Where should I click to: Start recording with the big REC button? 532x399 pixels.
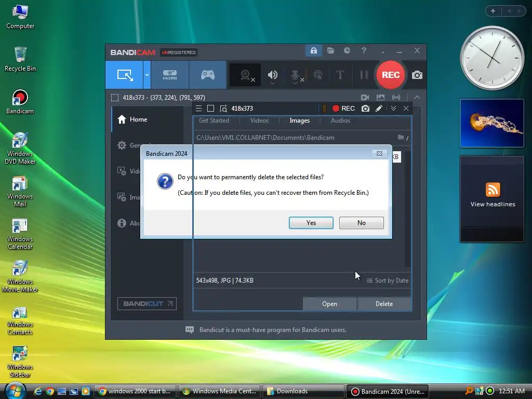(x=391, y=75)
